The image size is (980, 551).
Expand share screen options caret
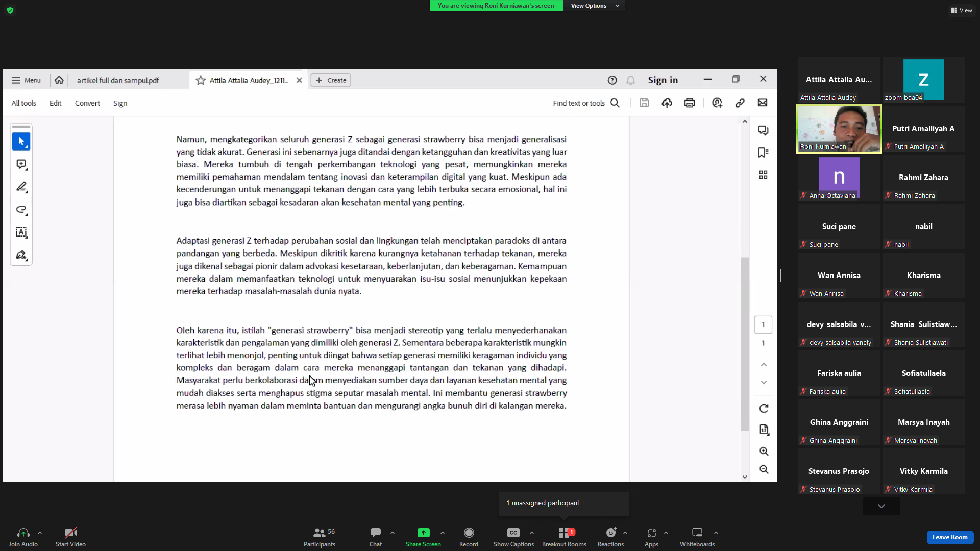443,533
